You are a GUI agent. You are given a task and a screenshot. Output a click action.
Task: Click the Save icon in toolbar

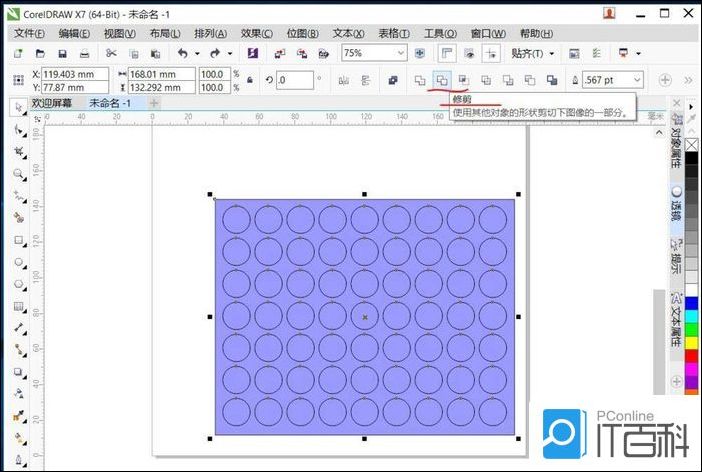click(62, 53)
